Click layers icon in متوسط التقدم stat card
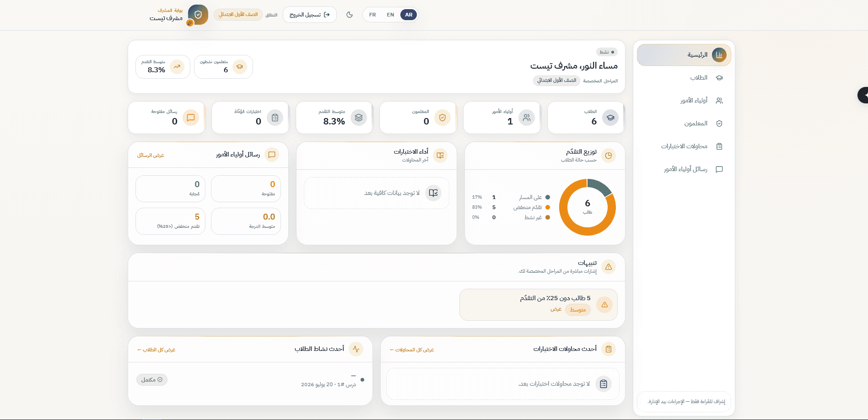This screenshot has width=868, height=420. click(359, 118)
